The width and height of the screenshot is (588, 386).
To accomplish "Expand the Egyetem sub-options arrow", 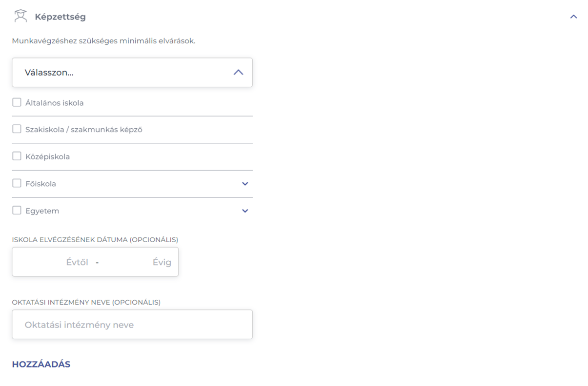I will pos(245,211).
